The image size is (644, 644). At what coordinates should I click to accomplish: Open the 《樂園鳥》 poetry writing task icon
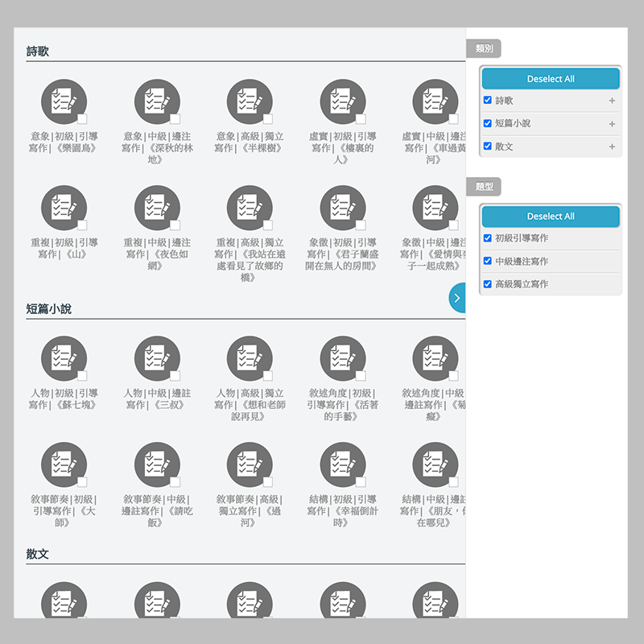[64, 102]
